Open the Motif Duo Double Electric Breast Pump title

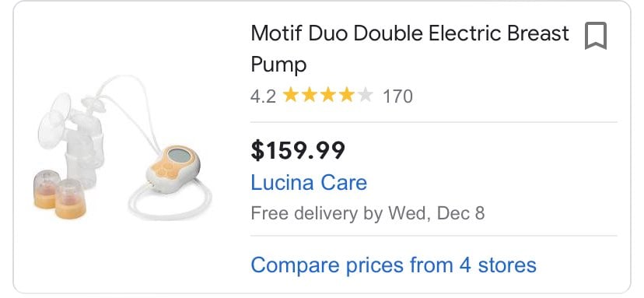pyautogui.click(x=410, y=48)
